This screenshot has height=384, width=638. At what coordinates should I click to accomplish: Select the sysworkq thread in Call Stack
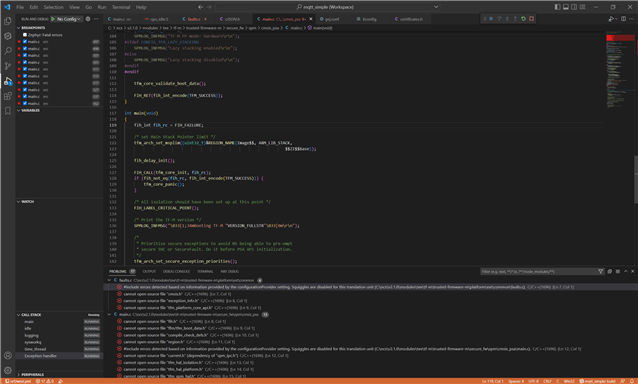(59, 342)
